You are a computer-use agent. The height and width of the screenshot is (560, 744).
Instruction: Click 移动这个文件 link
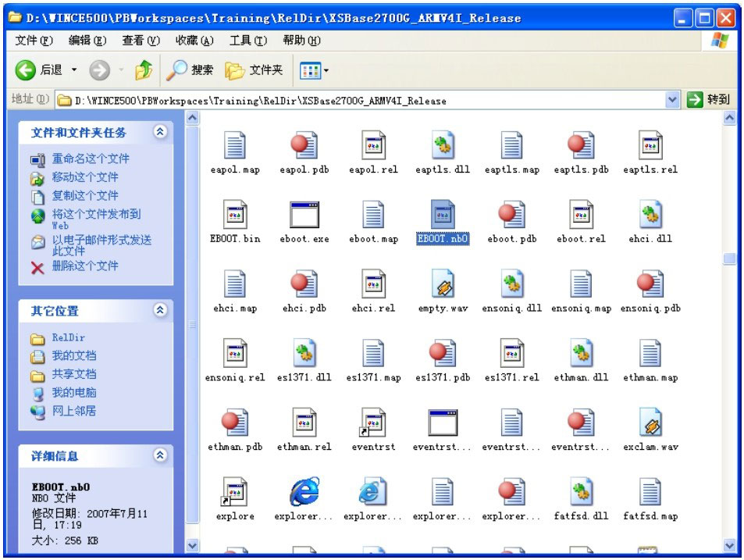coord(85,177)
